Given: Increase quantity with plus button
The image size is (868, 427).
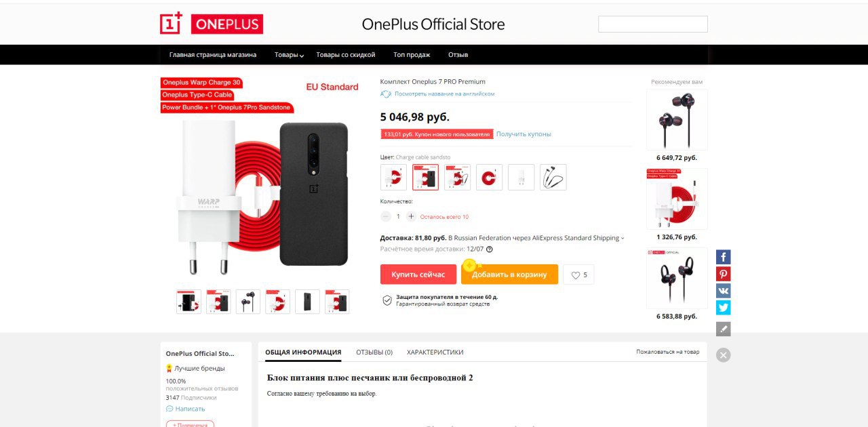Looking at the screenshot, I should (411, 216).
